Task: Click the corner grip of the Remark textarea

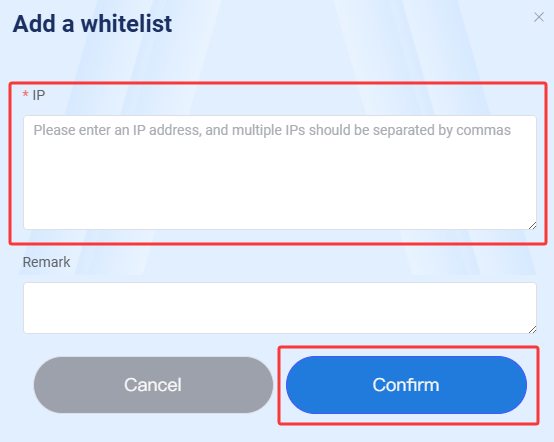Action: coord(532,329)
